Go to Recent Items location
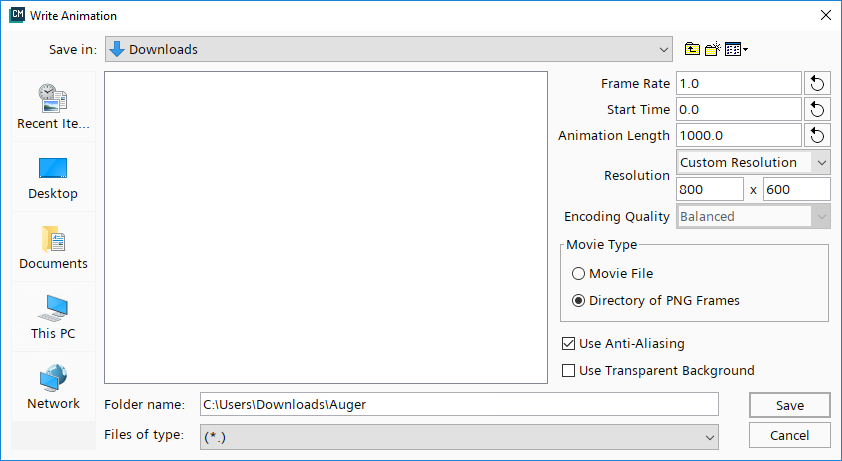 coord(53,107)
